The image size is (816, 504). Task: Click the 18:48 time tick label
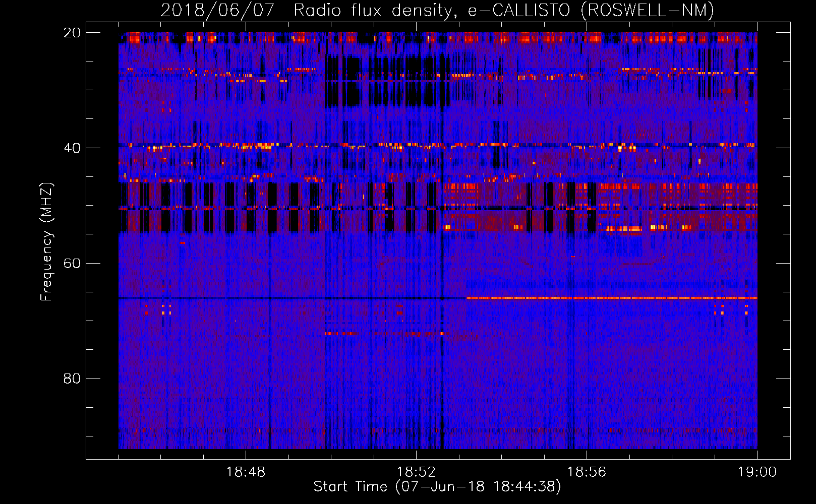pyautogui.click(x=246, y=472)
